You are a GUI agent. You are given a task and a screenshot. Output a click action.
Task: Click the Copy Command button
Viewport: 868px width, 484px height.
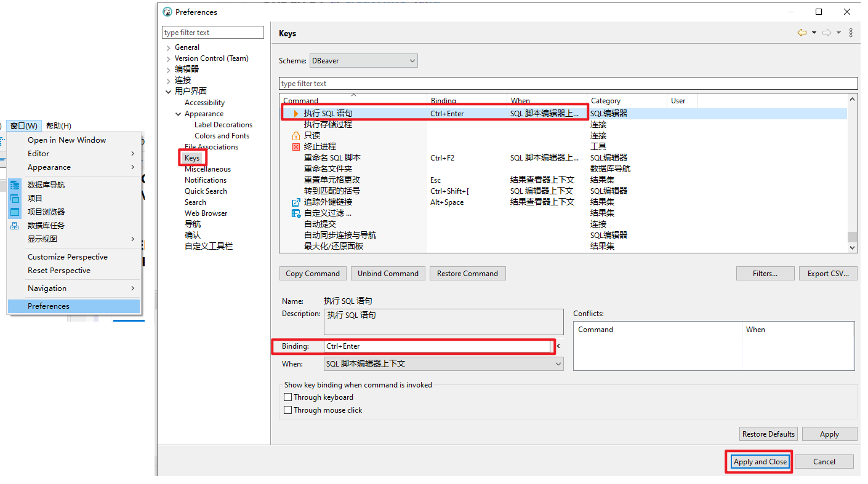(313, 274)
